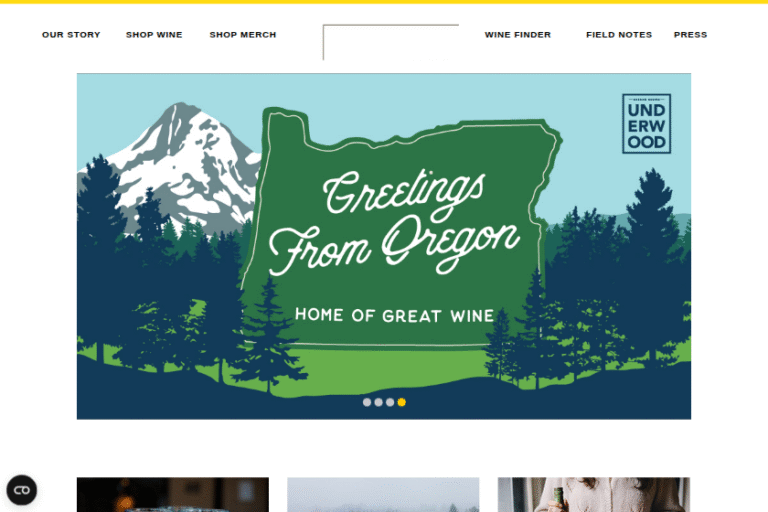Image resolution: width=768 pixels, height=512 pixels.
Task: Select the first carousel slide dot
Action: click(x=367, y=402)
